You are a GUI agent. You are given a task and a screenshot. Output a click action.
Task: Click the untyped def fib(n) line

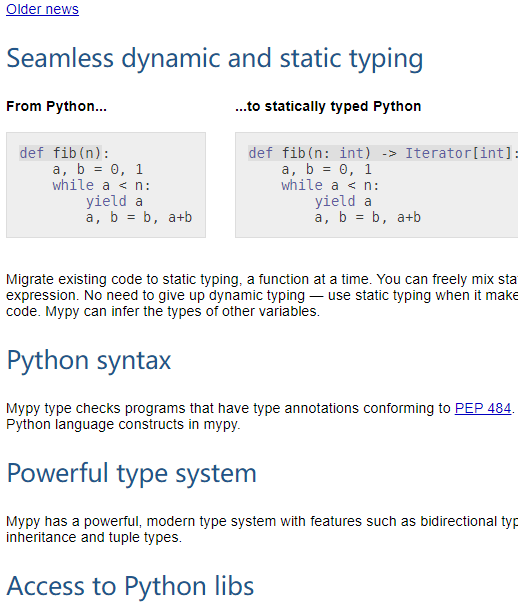tap(65, 153)
